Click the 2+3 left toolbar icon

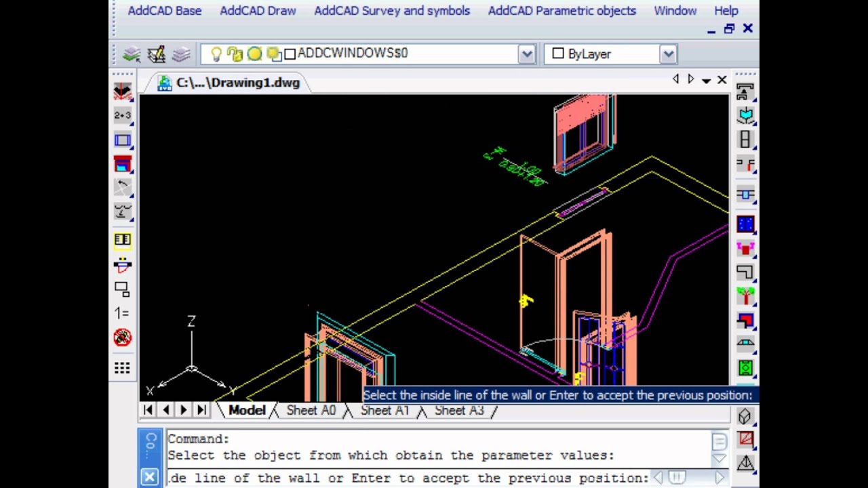pyautogui.click(x=123, y=115)
